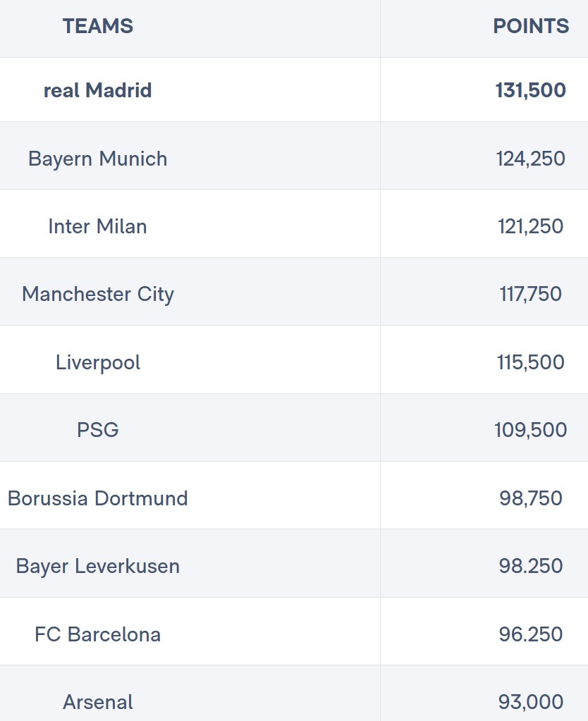Click the 117,750 points cell
The image size is (588, 721).
pyautogui.click(x=531, y=294)
